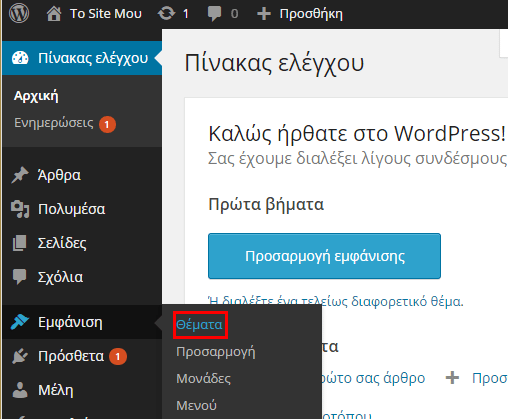508x419 pixels.
Task: Click the Πρόσθετα plug icon
Action: coord(20,356)
